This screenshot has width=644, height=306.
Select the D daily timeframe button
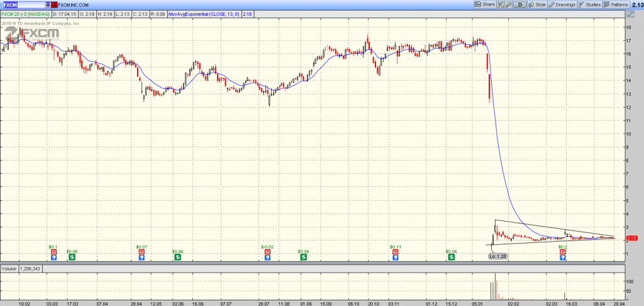click(x=520, y=4)
